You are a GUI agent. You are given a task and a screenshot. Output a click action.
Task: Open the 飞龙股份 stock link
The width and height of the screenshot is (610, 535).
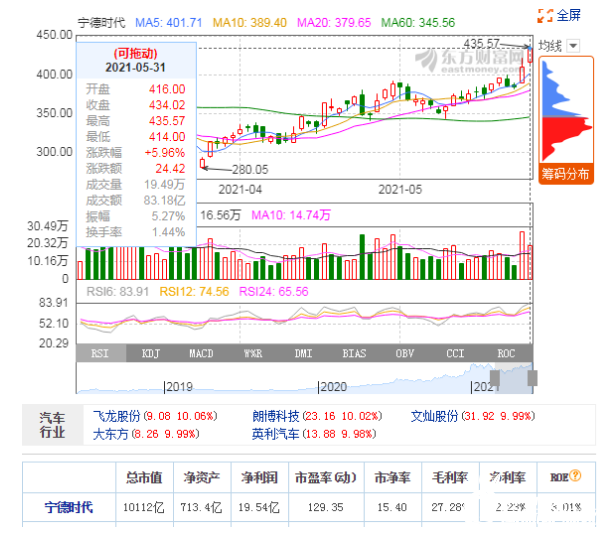pyautogui.click(x=116, y=416)
